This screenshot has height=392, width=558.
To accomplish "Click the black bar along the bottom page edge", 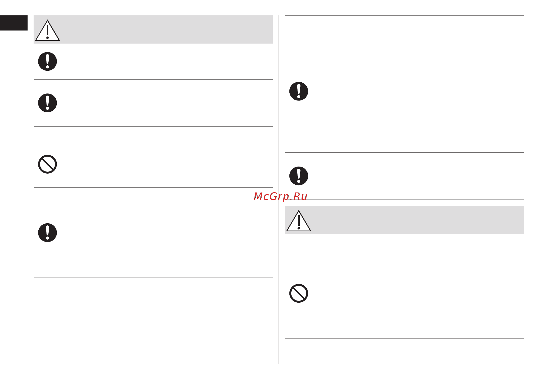I will tap(92, 391).
